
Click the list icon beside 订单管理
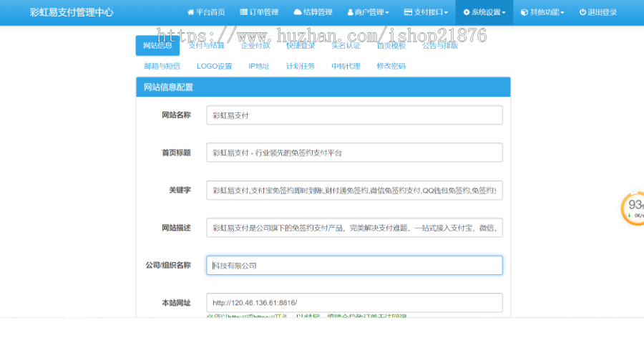[x=243, y=12]
